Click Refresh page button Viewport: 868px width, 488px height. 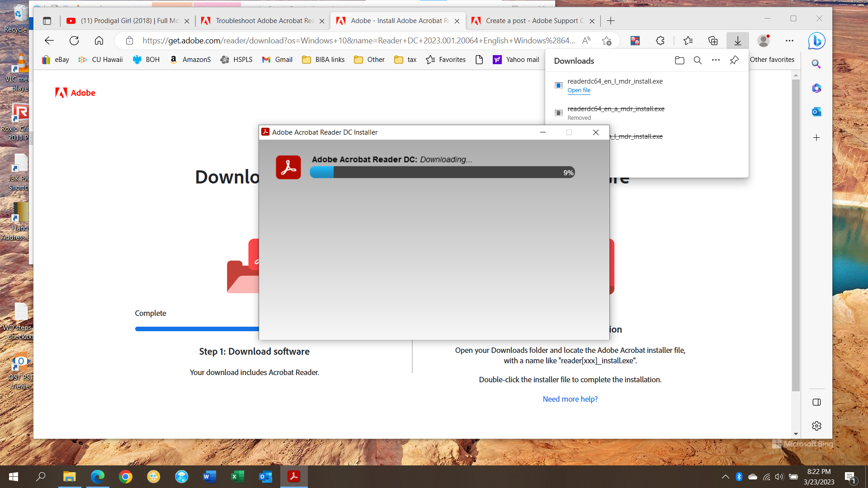click(74, 41)
